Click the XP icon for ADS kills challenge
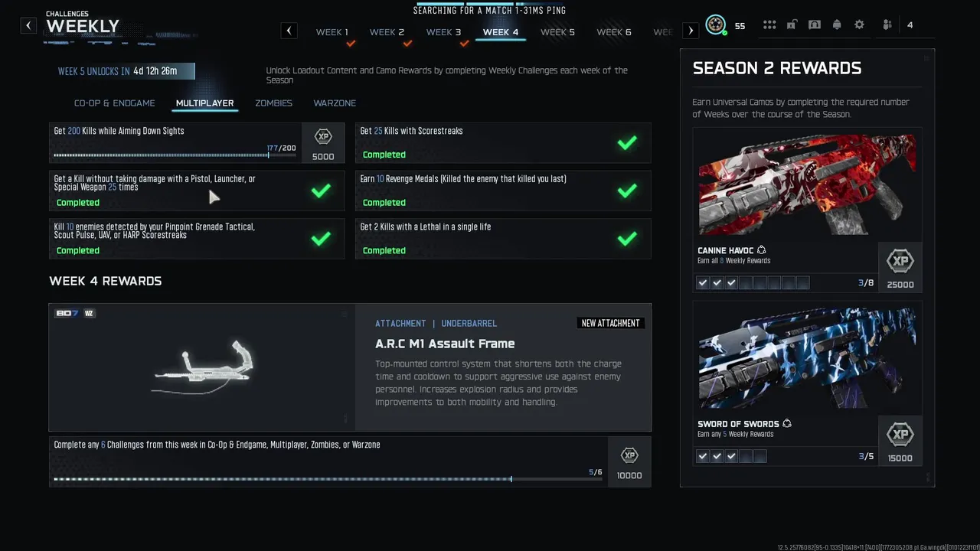The height and width of the screenshot is (551, 980). [x=323, y=137]
